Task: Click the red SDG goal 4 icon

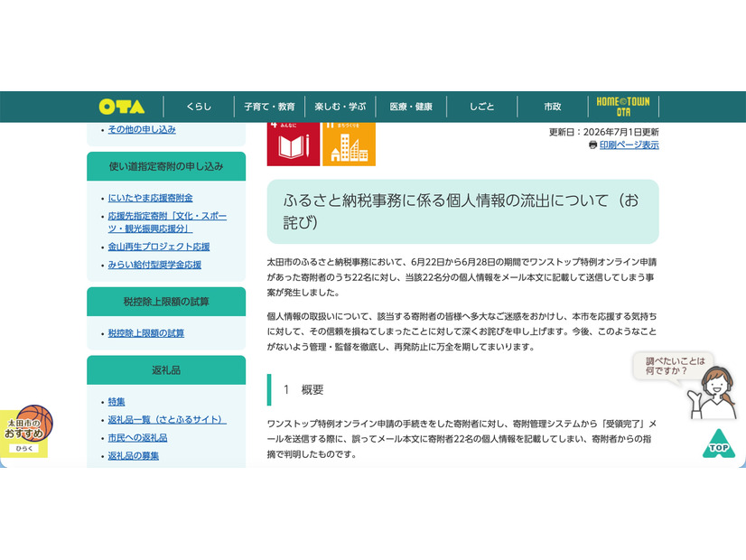Action: [293, 144]
